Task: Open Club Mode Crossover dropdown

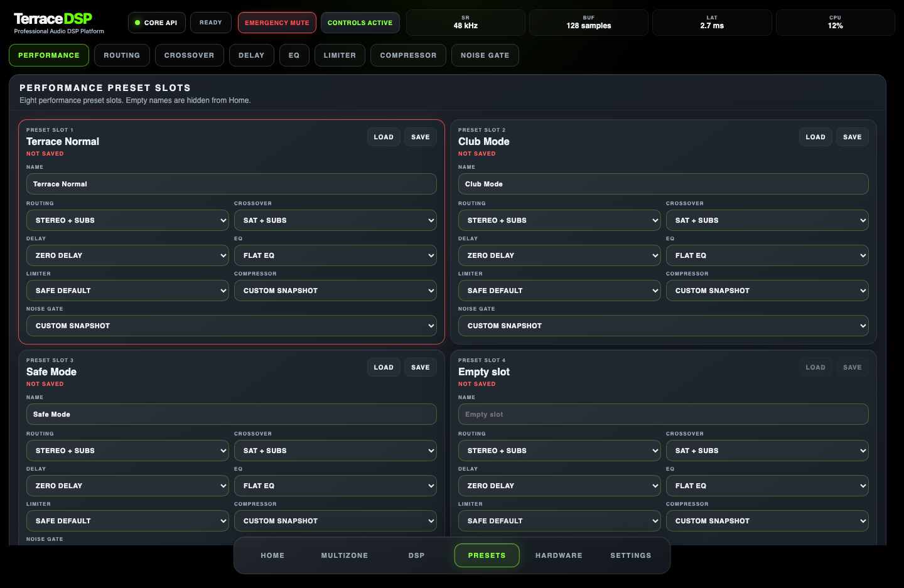Action: (x=767, y=220)
